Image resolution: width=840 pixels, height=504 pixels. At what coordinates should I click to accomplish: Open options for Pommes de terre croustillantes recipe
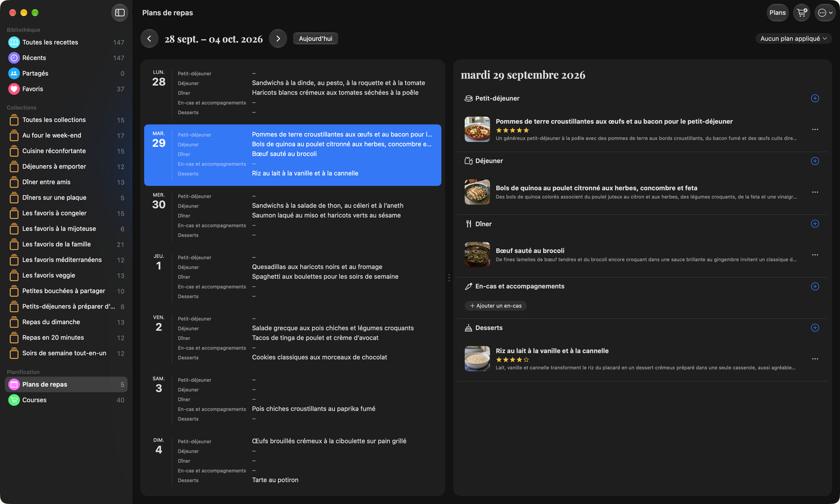[815, 129]
